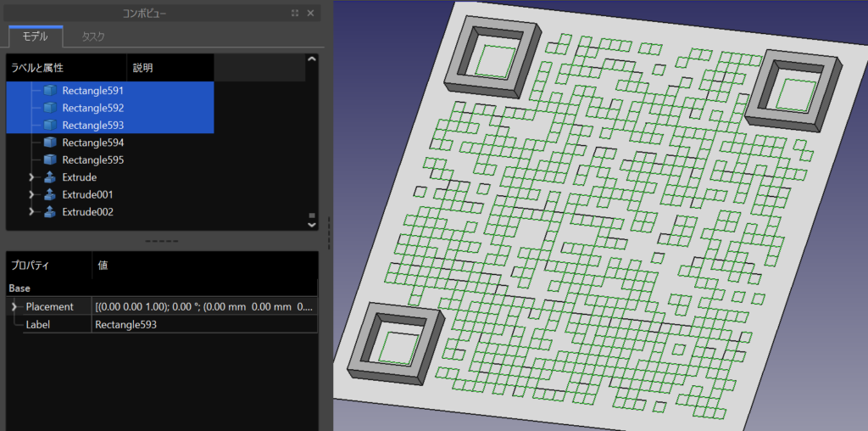Select the Extrude item label

click(x=80, y=178)
